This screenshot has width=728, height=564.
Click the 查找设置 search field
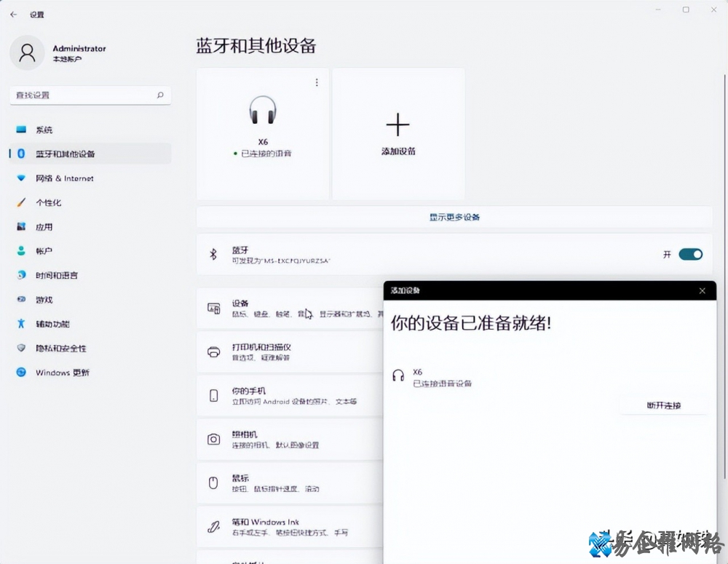tap(84, 95)
